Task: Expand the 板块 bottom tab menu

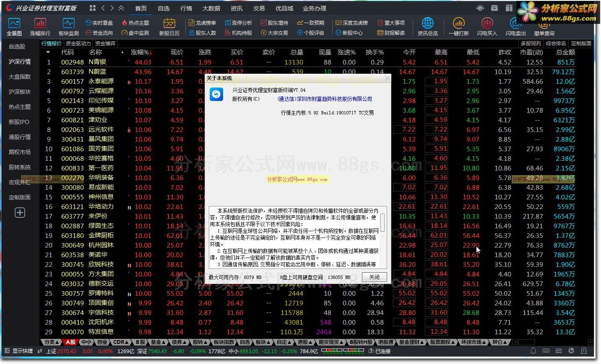Action: (263, 342)
